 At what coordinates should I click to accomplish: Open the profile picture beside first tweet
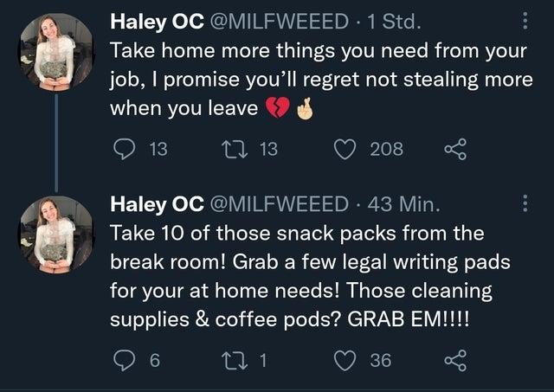[x=55, y=51]
